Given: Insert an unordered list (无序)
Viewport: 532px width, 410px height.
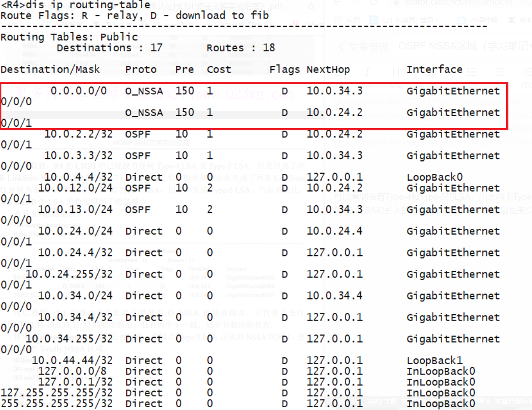Looking at the screenshot, I should (x=471, y=72).
